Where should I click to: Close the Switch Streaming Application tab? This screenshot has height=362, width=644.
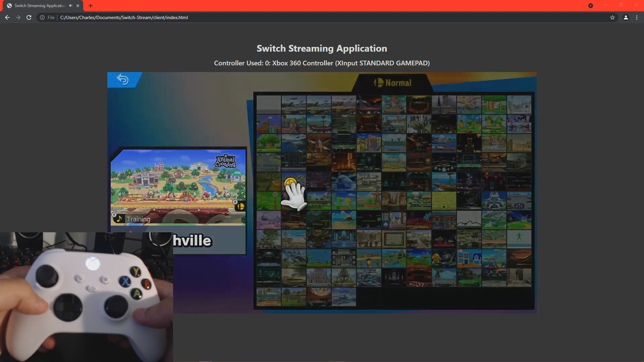click(78, 6)
